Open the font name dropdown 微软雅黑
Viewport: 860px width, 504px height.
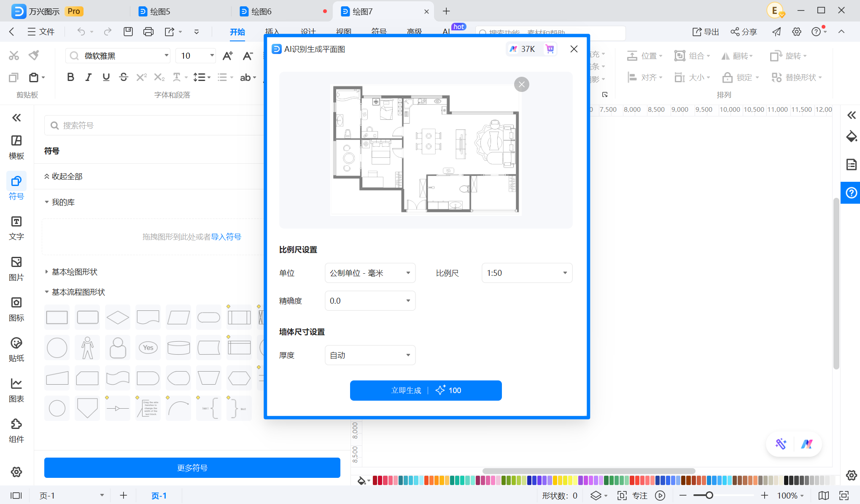point(119,56)
